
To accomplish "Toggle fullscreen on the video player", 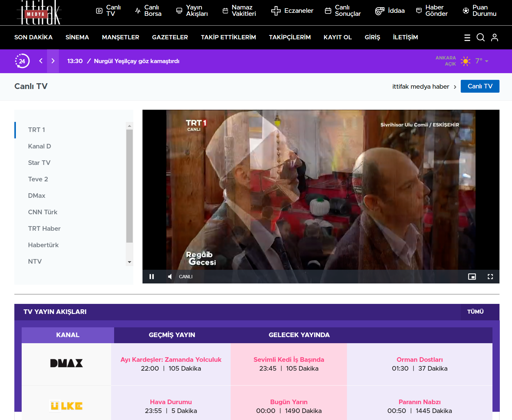I will coord(490,276).
